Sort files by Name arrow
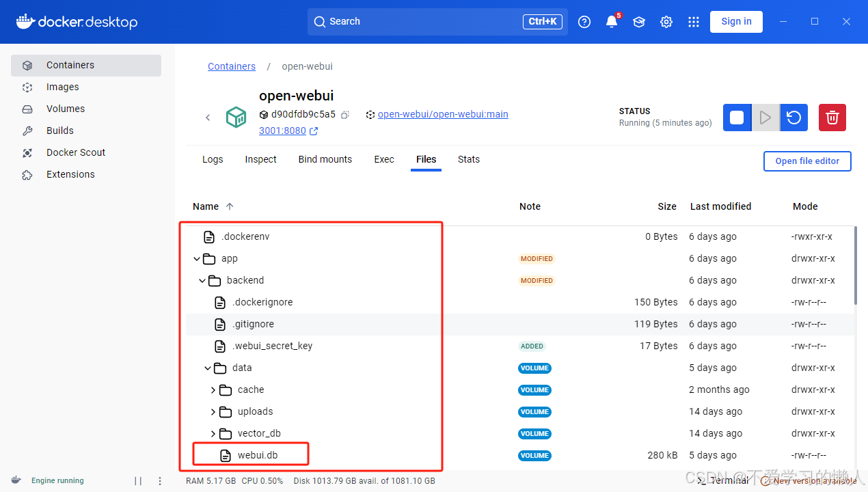The height and width of the screenshot is (492, 868). point(230,206)
